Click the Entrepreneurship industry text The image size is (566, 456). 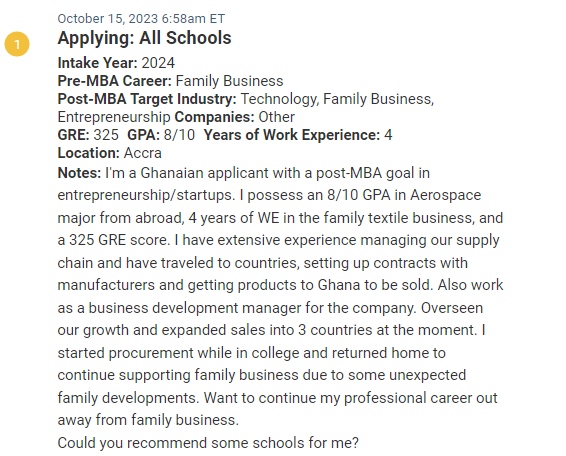pos(114,117)
